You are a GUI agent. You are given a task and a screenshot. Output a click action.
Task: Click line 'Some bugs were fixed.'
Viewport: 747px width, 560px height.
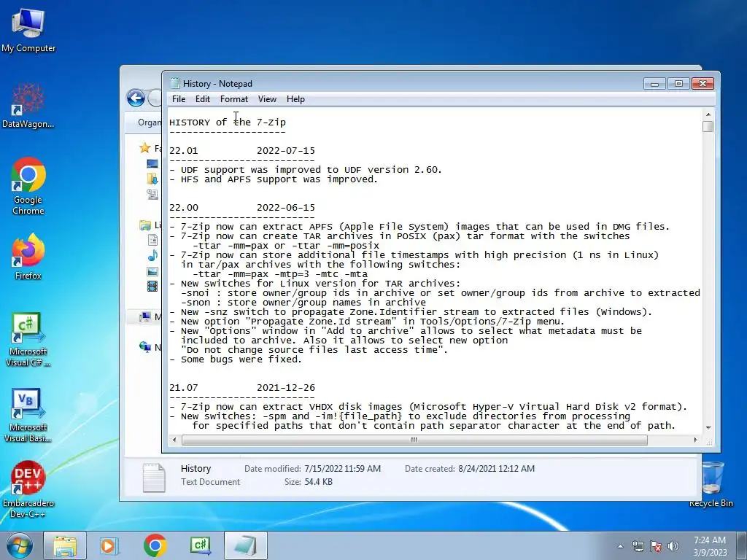(236, 359)
